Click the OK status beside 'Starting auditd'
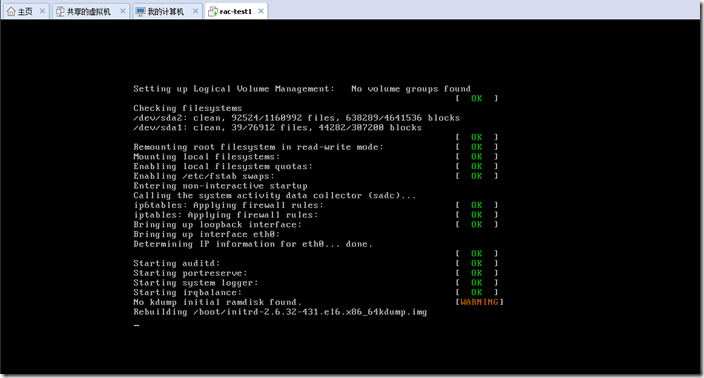This screenshot has width=704, height=378. 476,264
